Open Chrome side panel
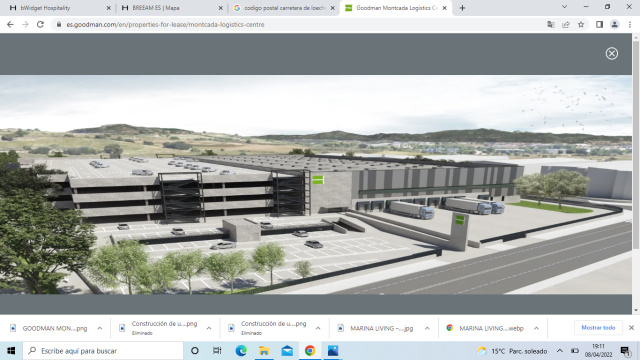 point(599,24)
